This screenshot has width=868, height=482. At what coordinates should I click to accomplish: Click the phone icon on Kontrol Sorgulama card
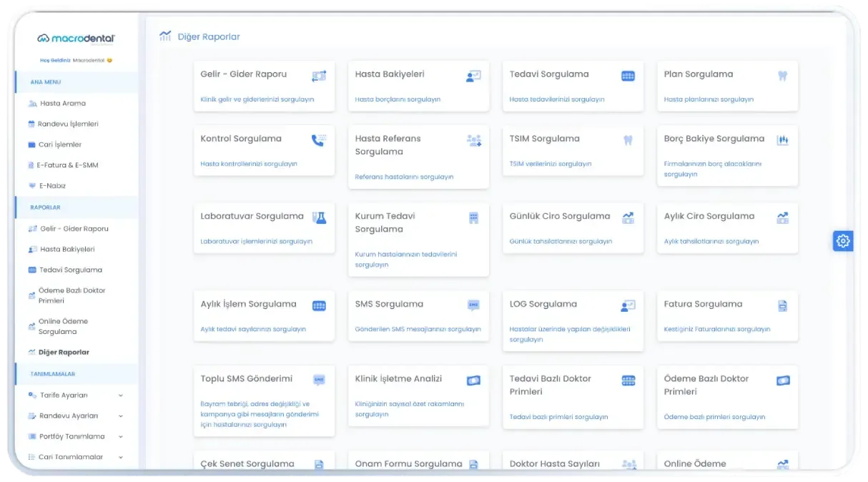319,140
